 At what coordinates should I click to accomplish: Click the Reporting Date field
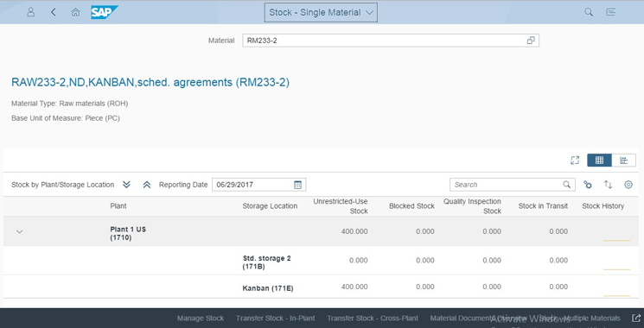[258, 185]
